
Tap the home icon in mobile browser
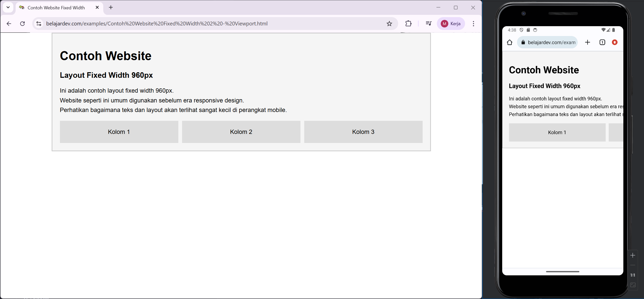pos(510,42)
